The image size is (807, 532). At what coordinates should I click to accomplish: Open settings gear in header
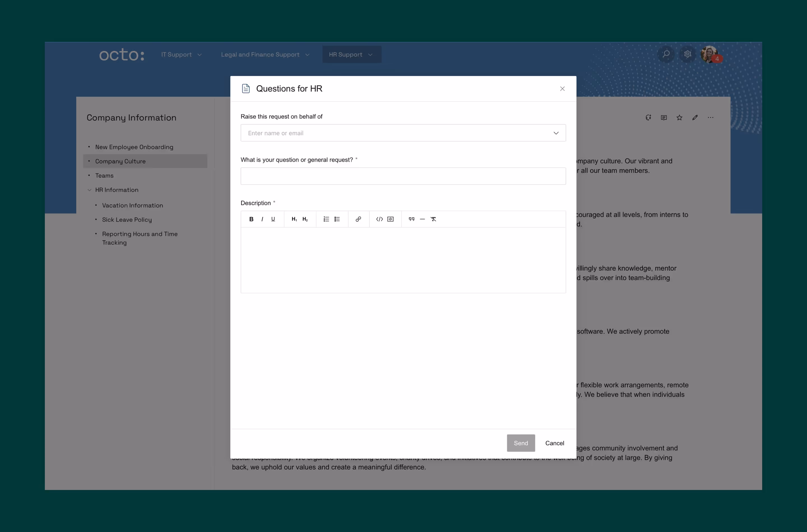pos(688,54)
